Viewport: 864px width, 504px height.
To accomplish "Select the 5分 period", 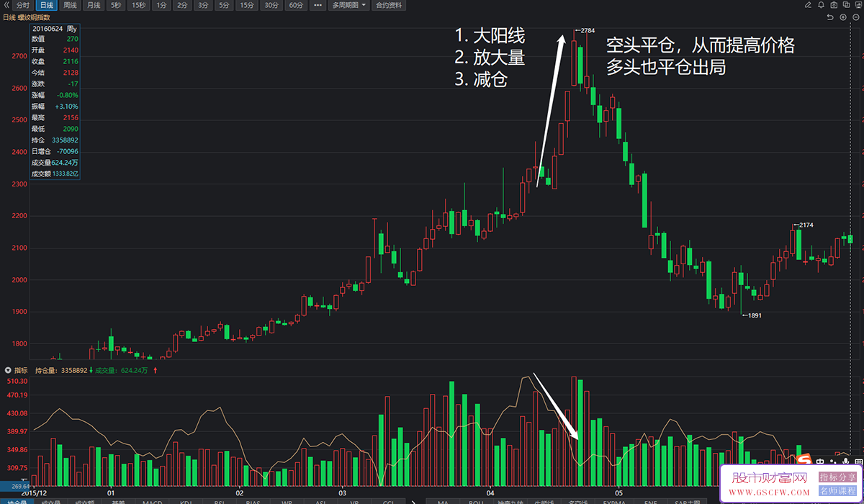I will coord(225,5).
